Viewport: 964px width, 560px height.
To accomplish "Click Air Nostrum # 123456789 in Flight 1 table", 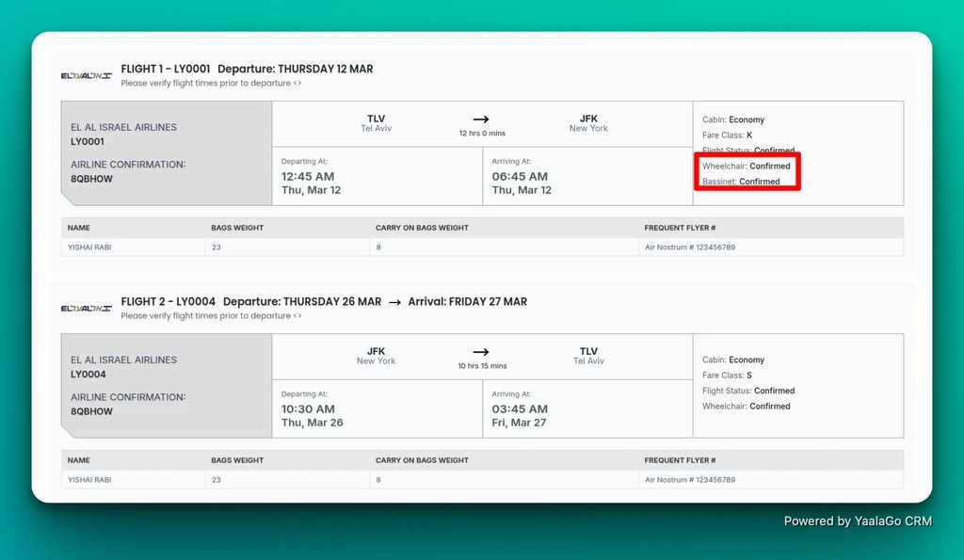I will coord(690,248).
